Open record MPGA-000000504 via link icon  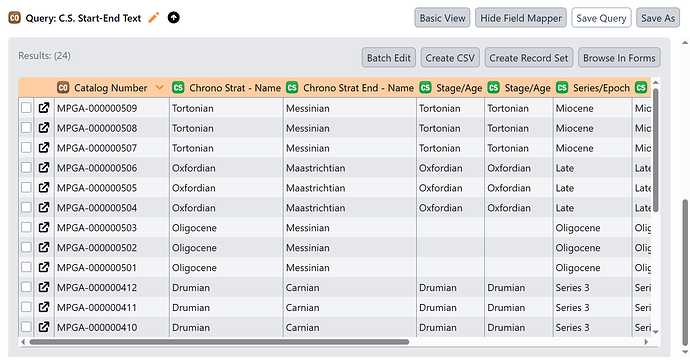(44, 207)
